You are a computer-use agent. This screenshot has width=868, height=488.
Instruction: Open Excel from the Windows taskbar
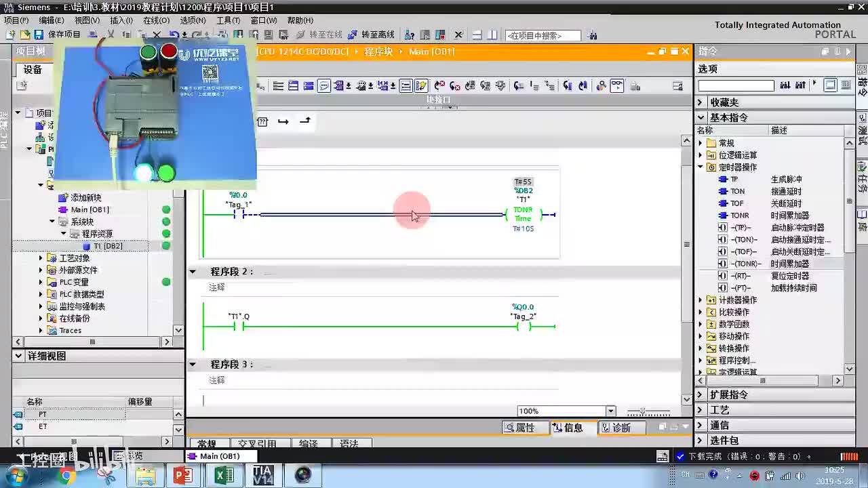[223, 474]
